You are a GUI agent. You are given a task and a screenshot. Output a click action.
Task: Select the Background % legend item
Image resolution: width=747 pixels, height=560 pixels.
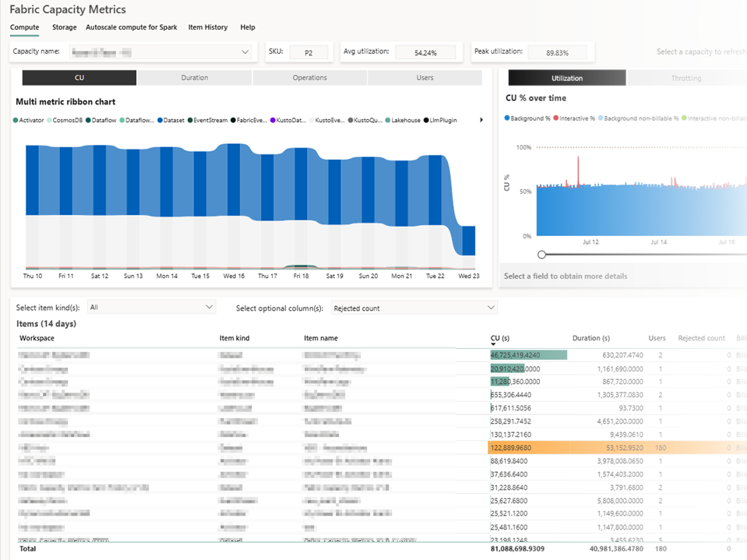pos(528,118)
